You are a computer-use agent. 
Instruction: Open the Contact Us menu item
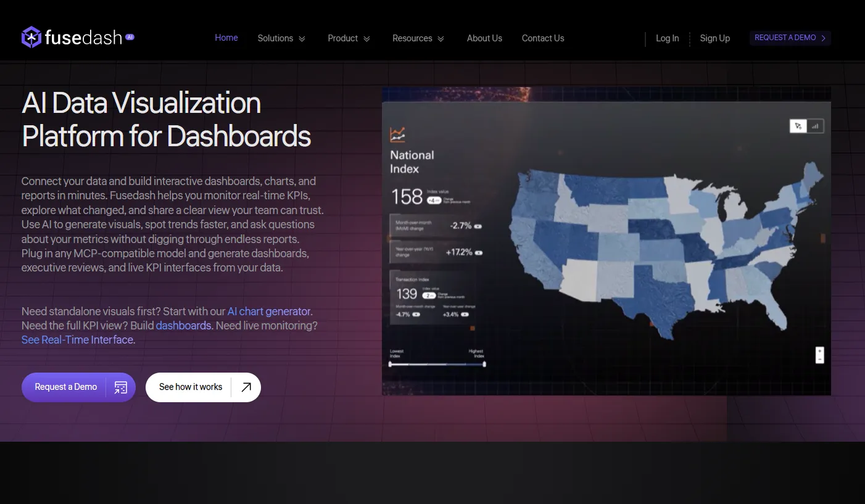coord(543,38)
